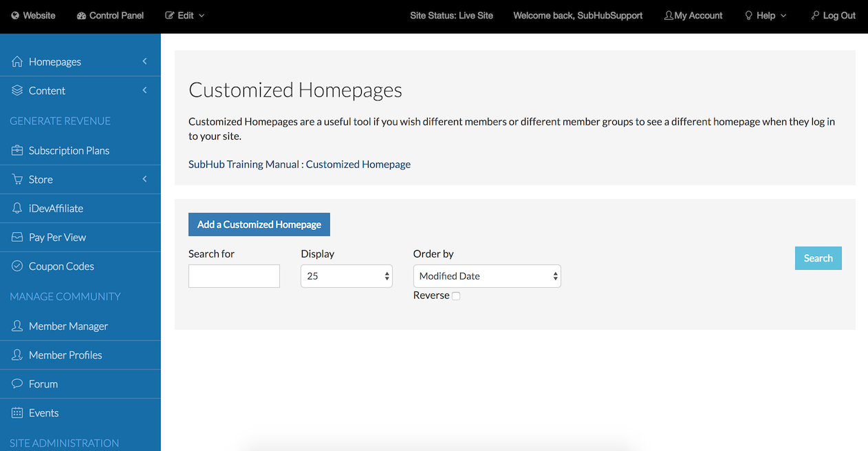This screenshot has width=868, height=451.
Task: Open the Edit menu dropdown arrow
Action: 202,16
